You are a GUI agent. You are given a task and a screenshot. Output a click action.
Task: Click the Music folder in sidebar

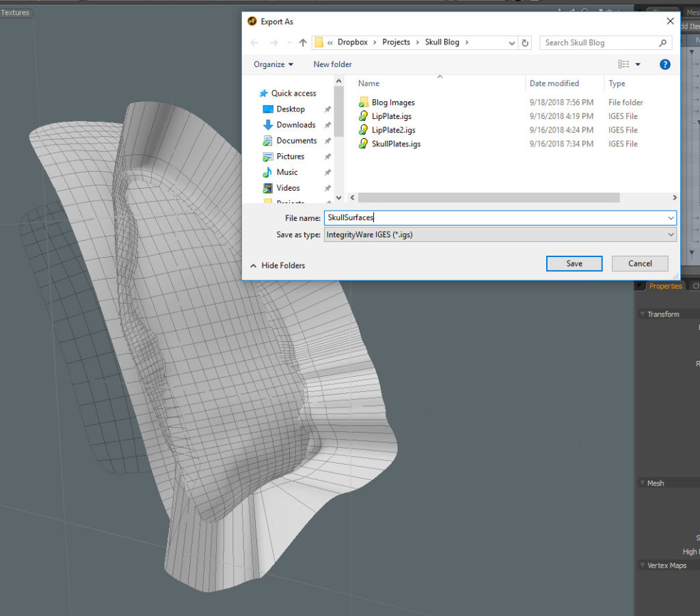coord(286,172)
